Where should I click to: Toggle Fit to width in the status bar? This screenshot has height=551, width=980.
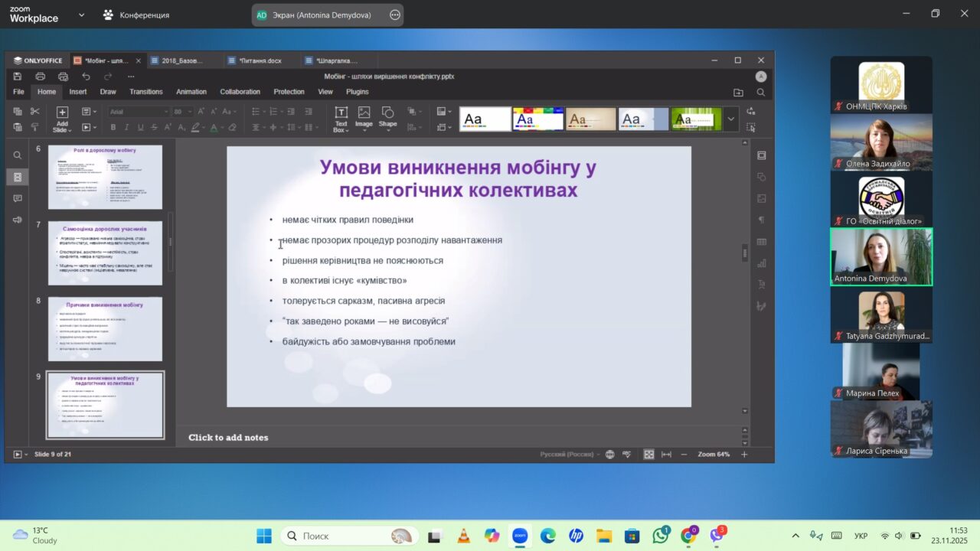point(666,455)
